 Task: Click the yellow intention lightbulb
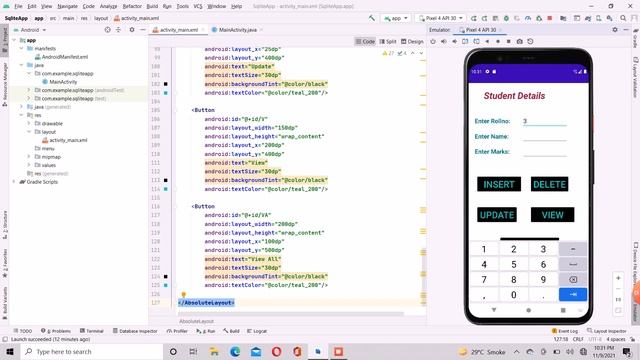click(x=184, y=294)
